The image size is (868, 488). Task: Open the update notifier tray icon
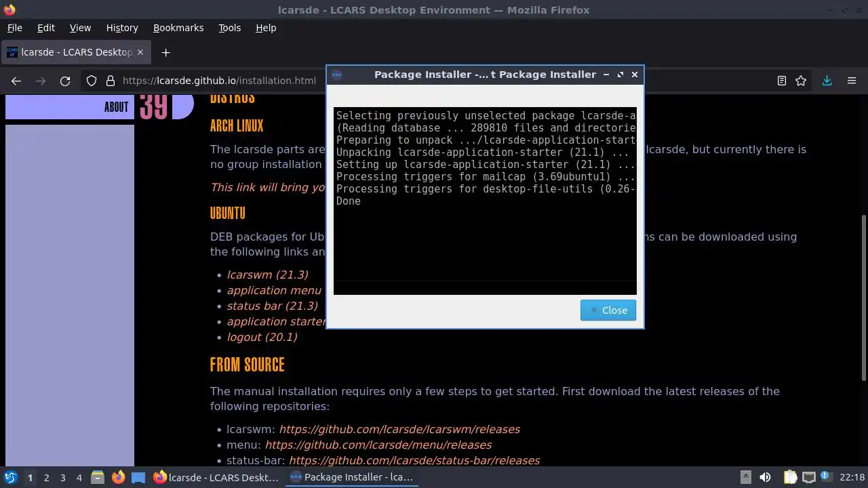(x=826, y=477)
